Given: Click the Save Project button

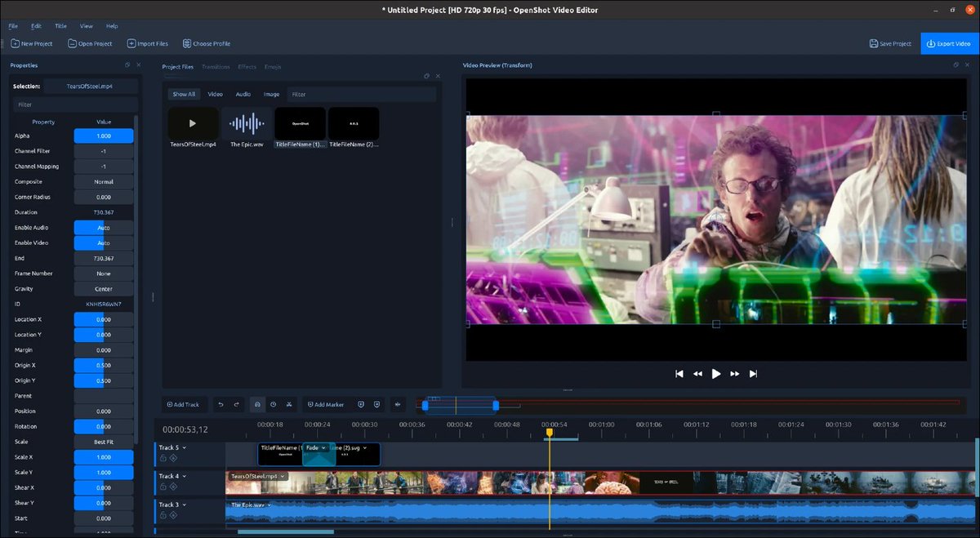Looking at the screenshot, I should [890, 43].
